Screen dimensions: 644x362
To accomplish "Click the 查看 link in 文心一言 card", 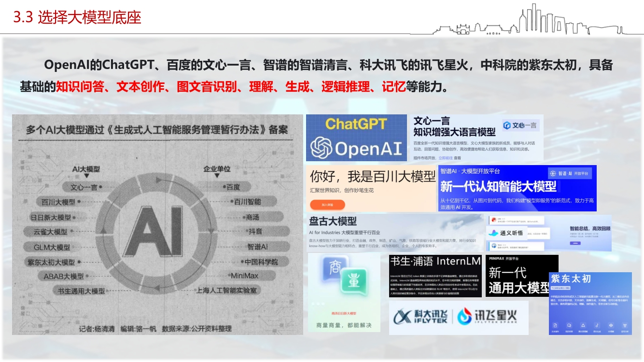I will tap(457, 158).
